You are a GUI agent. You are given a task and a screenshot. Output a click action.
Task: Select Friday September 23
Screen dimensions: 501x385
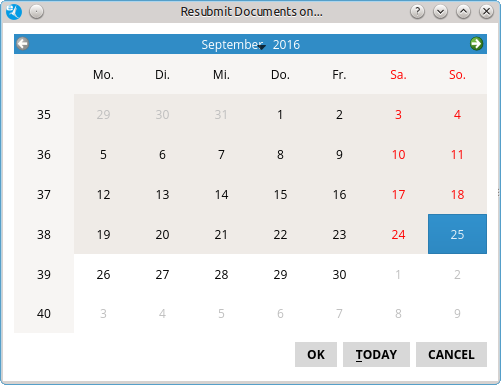click(339, 234)
